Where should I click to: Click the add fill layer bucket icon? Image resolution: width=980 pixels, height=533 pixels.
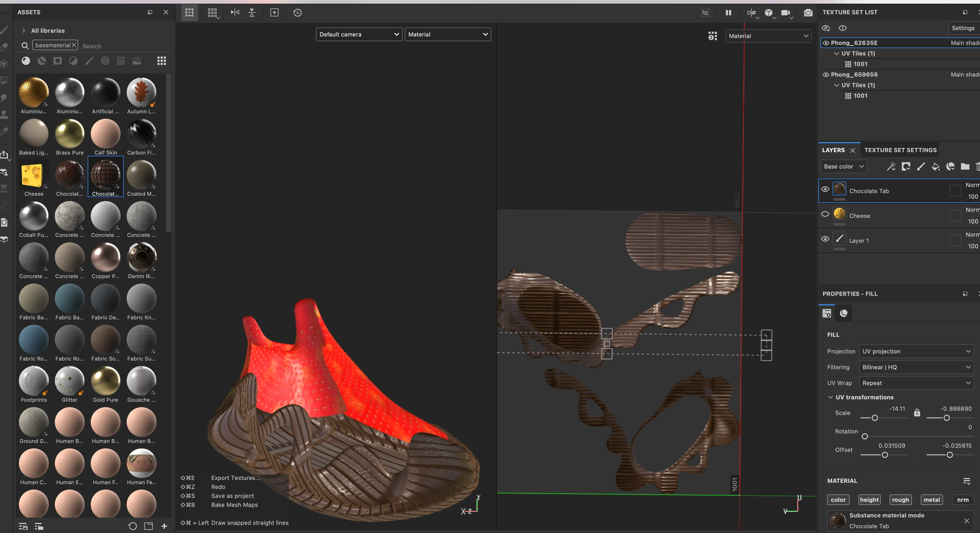coord(935,167)
